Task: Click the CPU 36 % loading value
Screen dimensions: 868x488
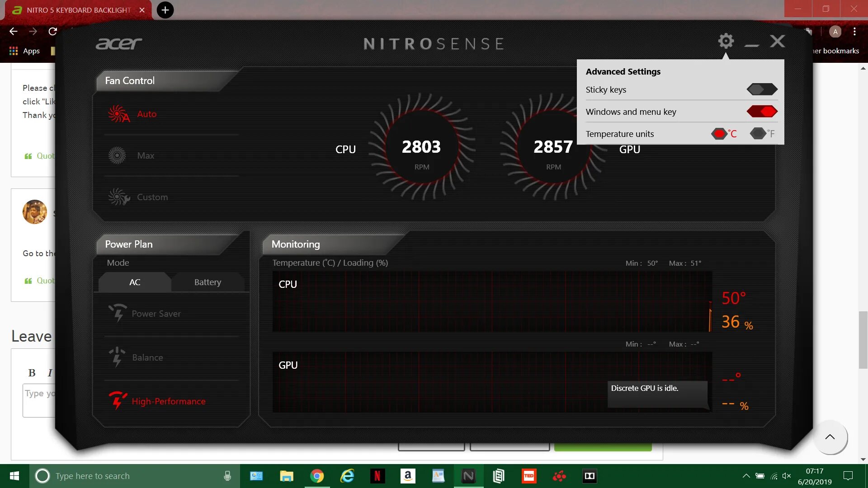Action: coord(737,323)
